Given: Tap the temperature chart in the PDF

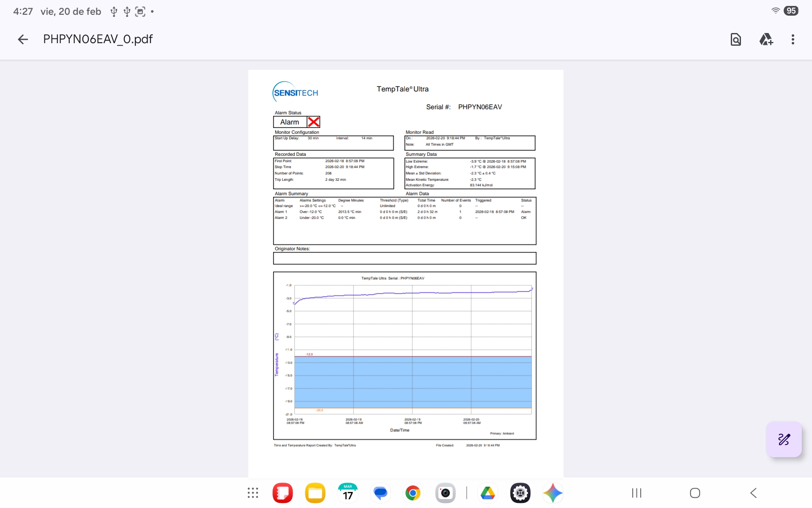Looking at the screenshot, I should click(x=405, y=356).
